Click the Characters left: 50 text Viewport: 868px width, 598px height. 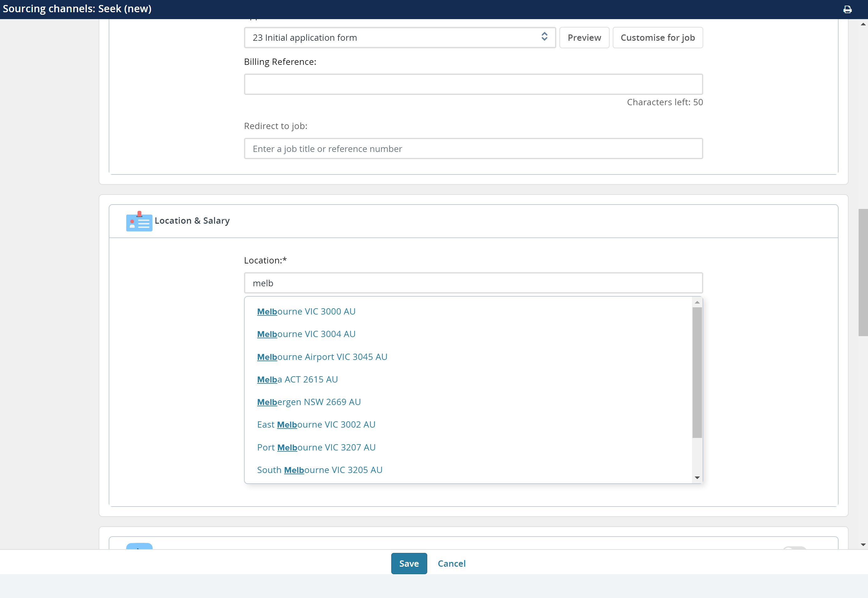coord(665,102)
